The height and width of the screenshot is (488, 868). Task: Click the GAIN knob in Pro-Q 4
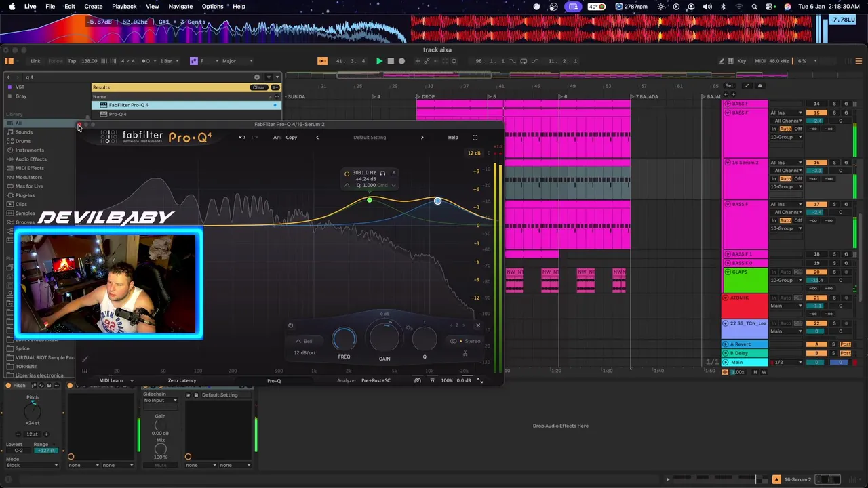point(384,337)
